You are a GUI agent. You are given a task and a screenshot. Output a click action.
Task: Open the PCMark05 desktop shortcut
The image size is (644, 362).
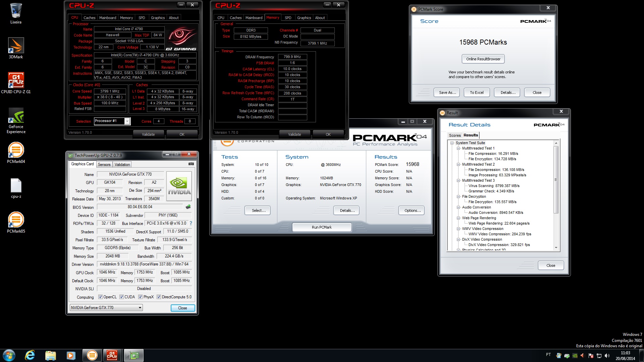16,222
